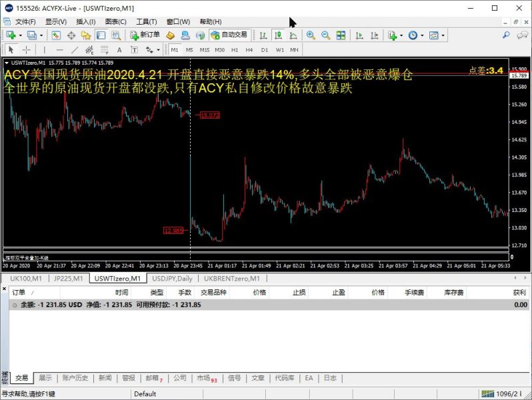Open the indicators list dropdown arrow

[401, 35]
